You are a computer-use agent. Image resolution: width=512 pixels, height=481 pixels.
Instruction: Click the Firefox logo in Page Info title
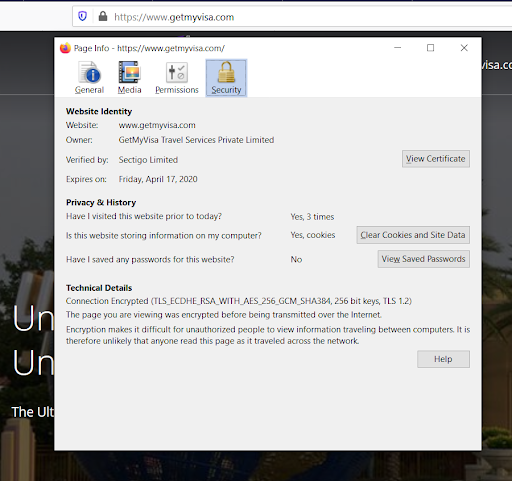point(65,48)
